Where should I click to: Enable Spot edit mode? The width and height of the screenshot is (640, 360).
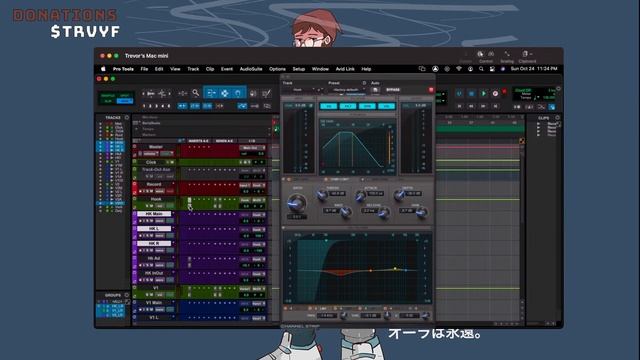pos(124,96)
